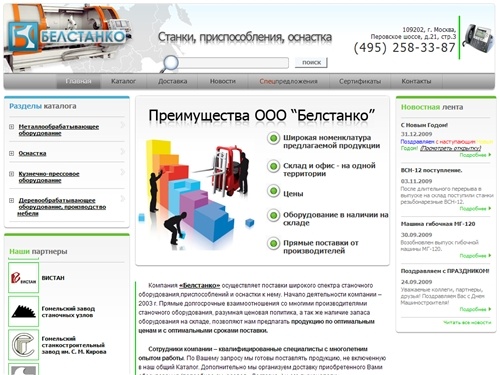This screenshot has width=500, height=375.
Task: Click Подробнее under the С Новым Годом news
Action: 475,155
